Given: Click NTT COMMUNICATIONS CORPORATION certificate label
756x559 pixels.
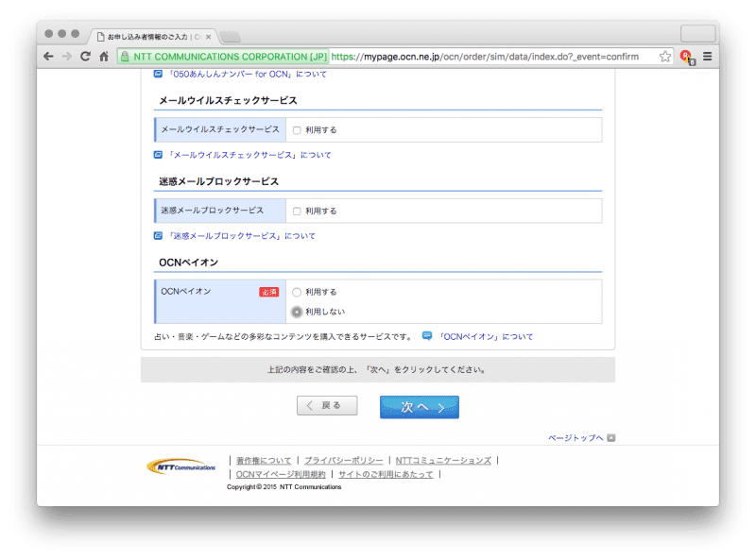Looking at the screenshot, I should [230, 57].
